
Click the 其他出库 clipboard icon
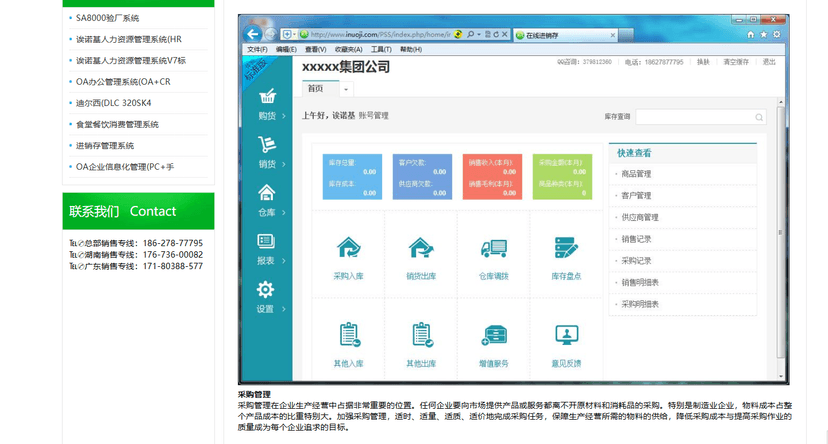pos(422,335)
